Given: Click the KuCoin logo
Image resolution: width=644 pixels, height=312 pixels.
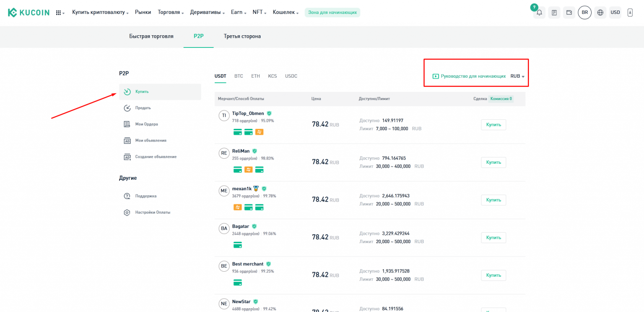Looking at the screenshot, I should pyautogui.click(x=29, y=13).
